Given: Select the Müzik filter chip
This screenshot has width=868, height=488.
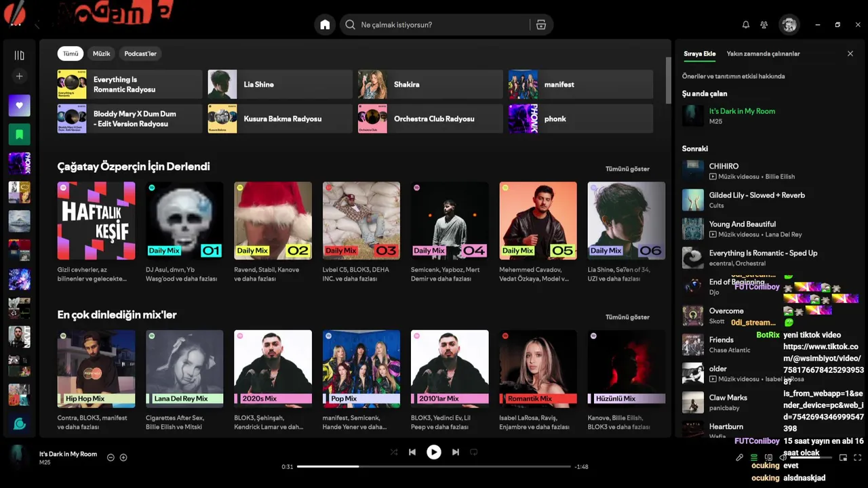Looking at the screenshot, I should pos(101,54).
